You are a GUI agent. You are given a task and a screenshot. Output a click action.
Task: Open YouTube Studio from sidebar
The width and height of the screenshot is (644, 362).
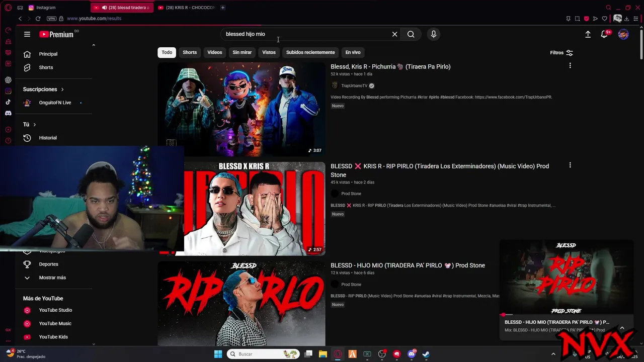click(x=55, y=310)
